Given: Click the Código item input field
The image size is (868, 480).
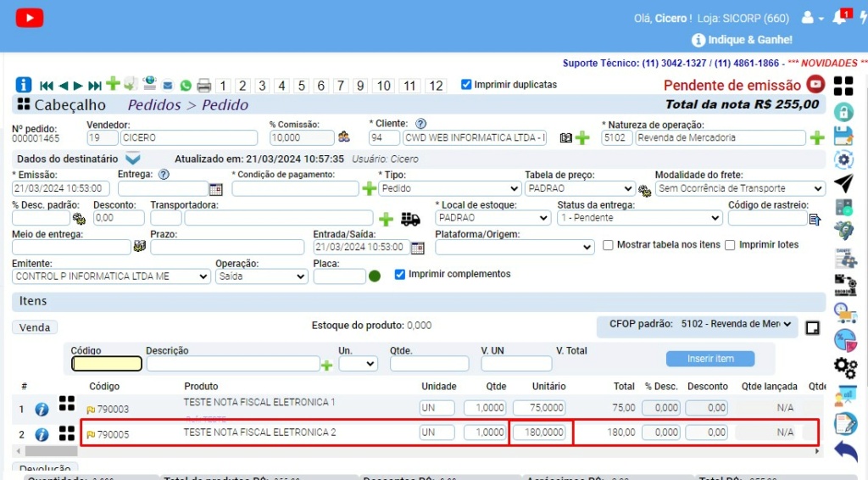Looking at the screenshot, I should tap(106, 364).
